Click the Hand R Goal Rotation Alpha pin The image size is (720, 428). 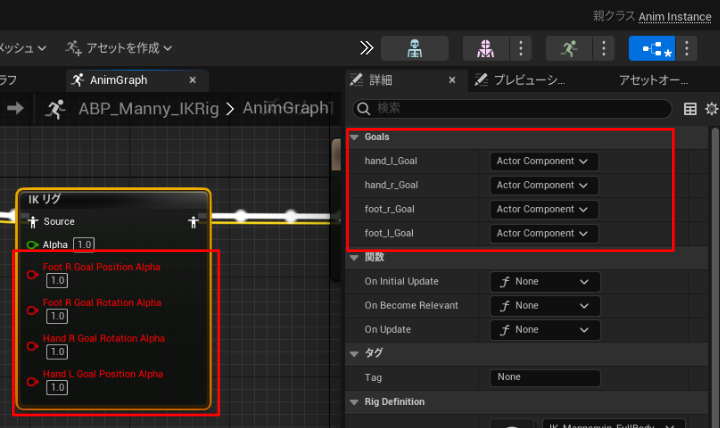(x=32, y=346)
